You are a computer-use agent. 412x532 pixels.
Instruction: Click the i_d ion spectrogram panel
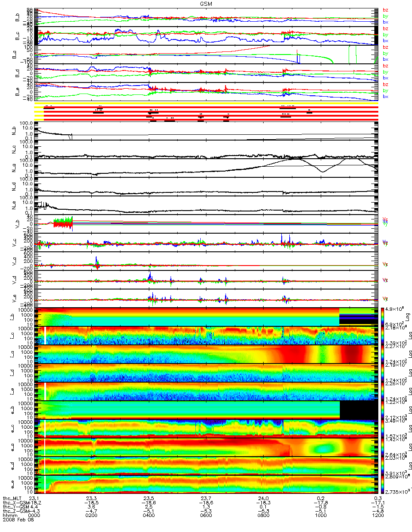tap(206, 372)
